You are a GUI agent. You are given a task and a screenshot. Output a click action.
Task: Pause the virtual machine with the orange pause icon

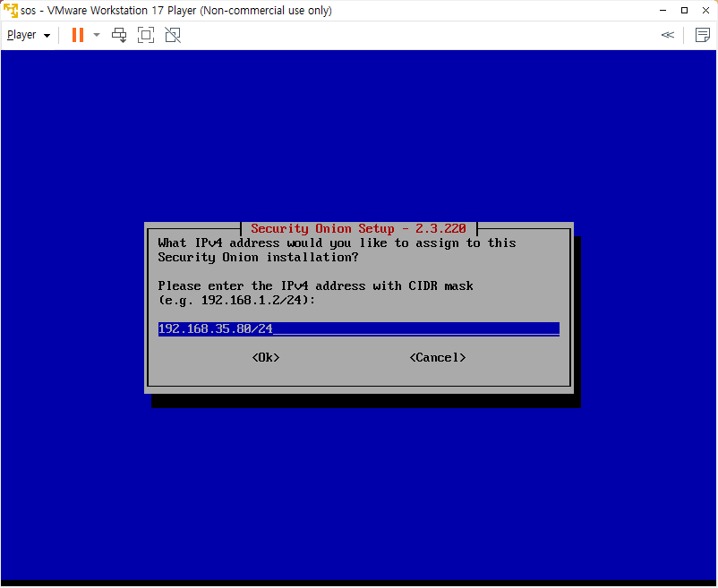(78, 35)
